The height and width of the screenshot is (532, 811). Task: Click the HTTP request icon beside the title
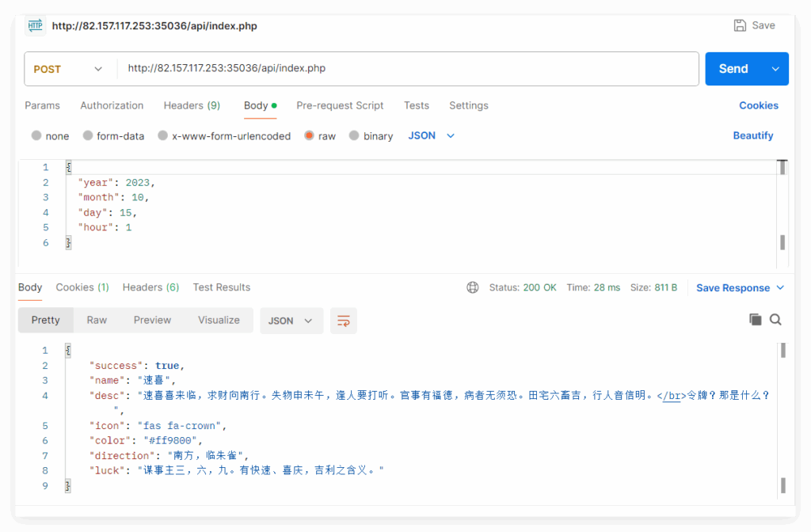[x=36, y=25]
